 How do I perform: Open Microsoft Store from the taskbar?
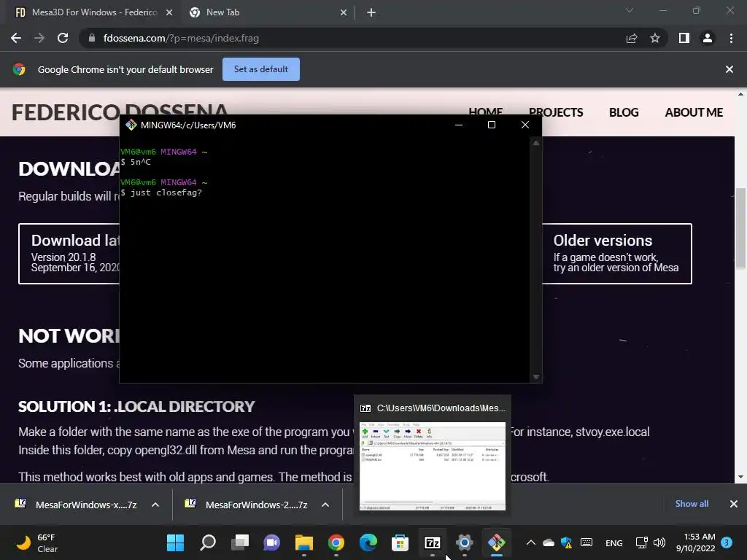(x=400, y=542)
